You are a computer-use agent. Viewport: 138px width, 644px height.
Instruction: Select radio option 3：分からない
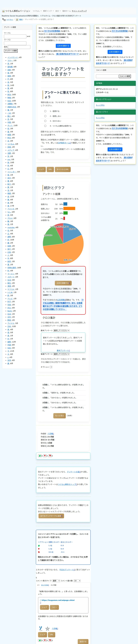pyautogui.click(x=45, y=121)
